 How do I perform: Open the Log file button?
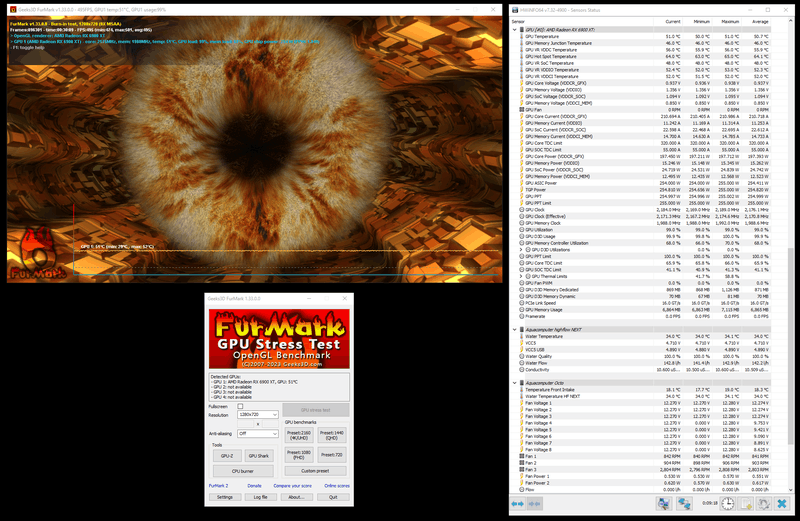pos(261,497)
